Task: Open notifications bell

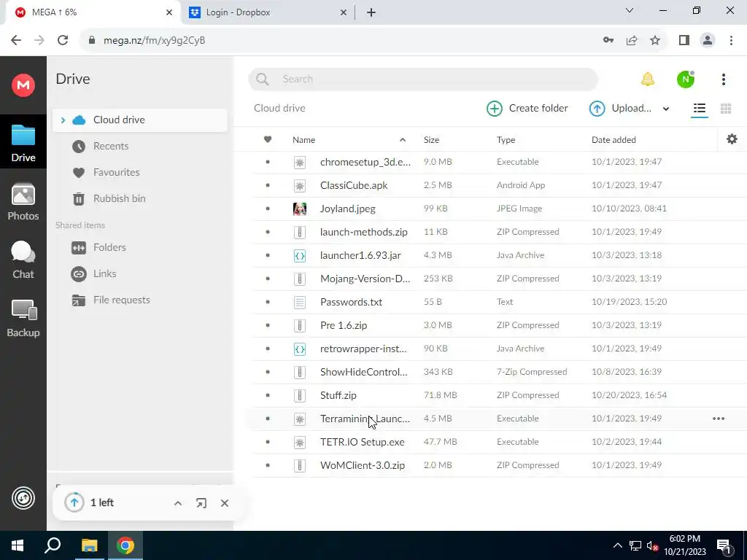Action: [648, 79]
